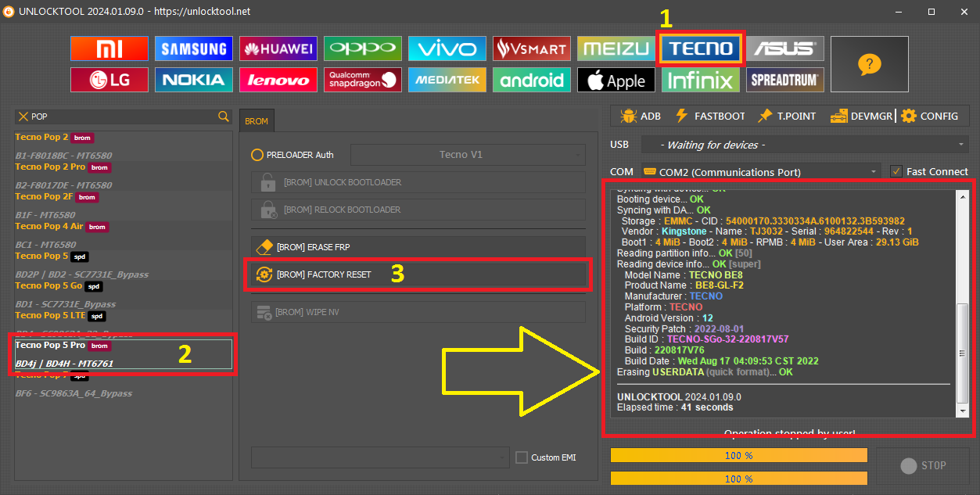980x495 pixels.
Task: Disable the Fast Connect checkbox
Action: 896,171
